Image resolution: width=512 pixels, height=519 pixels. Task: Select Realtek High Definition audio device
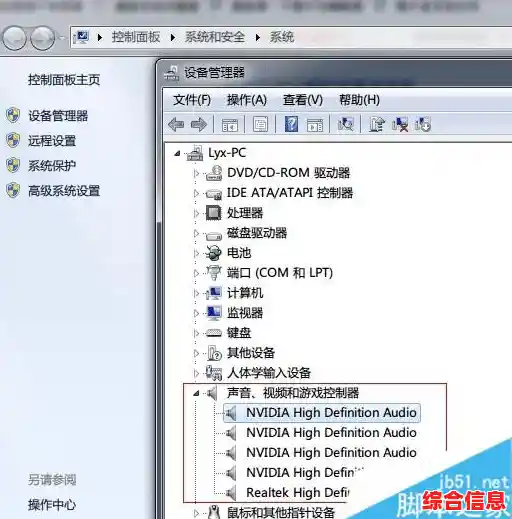298,493
